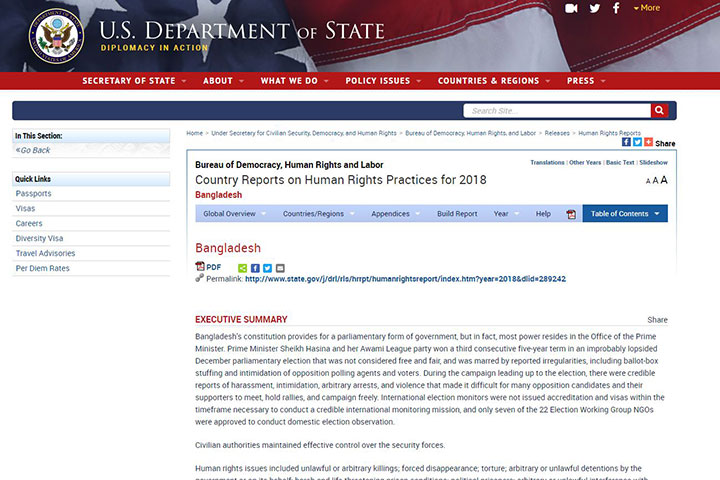Click PDF icon in report toolbar
The image size is (720, 480).
571,214
